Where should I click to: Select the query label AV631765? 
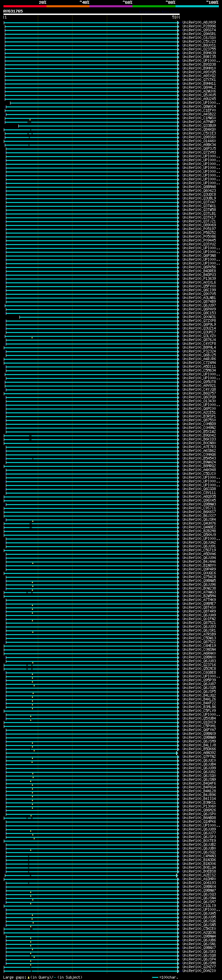pos(13,11)
